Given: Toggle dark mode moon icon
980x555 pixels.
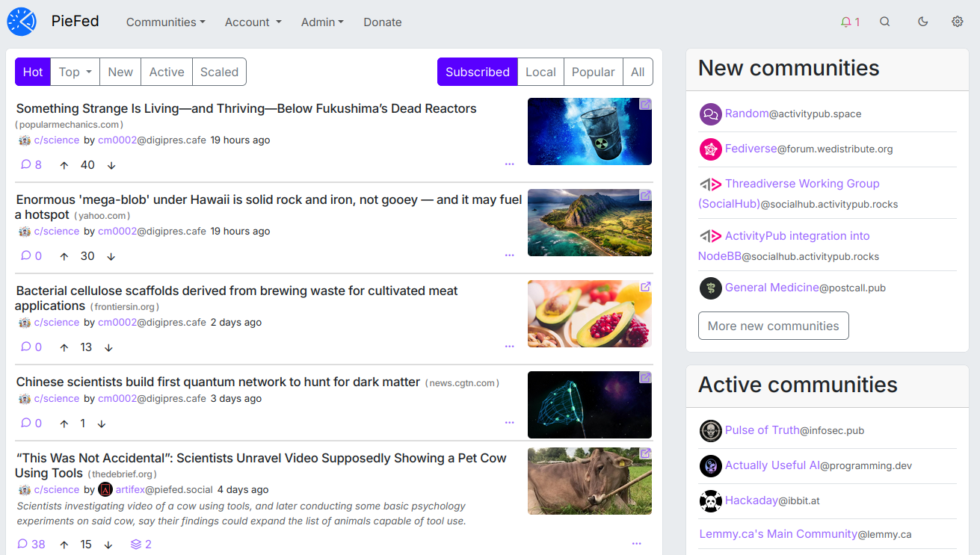Looking at the screenshot, I should (922, 22).
